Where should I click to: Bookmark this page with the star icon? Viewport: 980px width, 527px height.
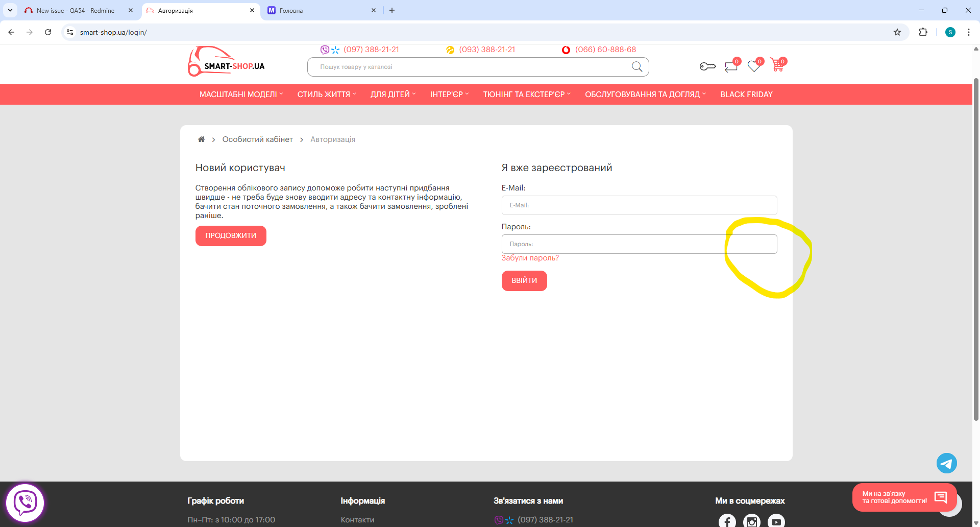coord(897,32)
